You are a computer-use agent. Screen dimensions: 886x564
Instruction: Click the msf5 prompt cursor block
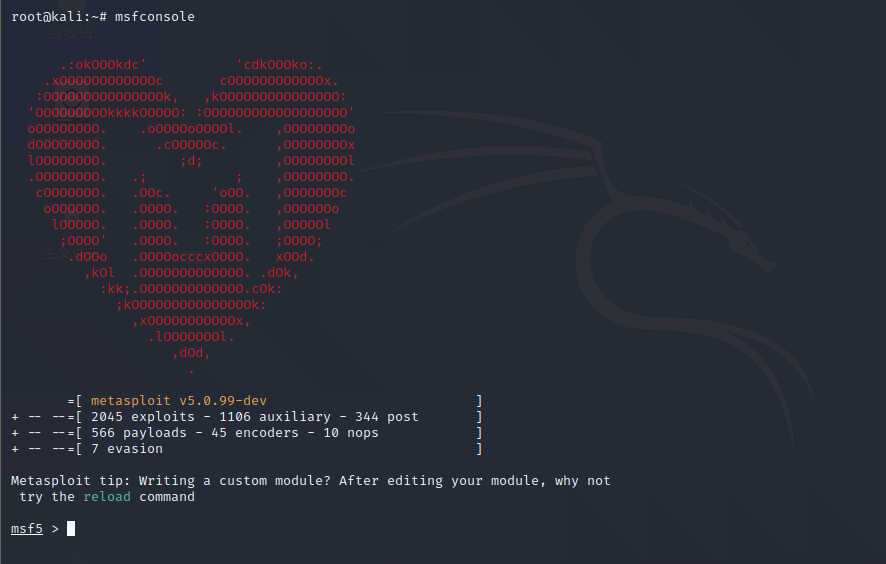[71, 528]
